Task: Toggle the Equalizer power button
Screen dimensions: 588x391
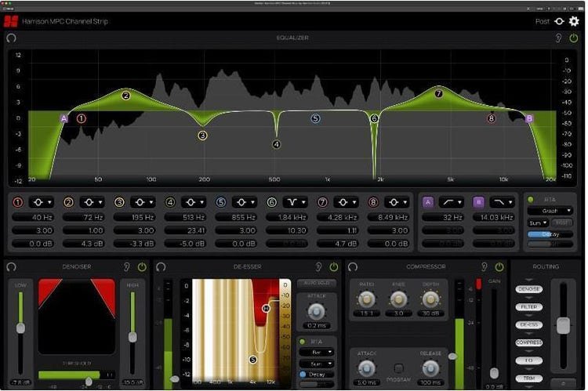Action: (573, 38)
